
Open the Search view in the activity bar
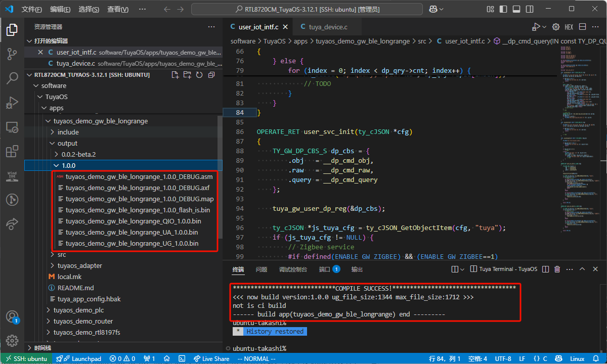click(12, 78)
